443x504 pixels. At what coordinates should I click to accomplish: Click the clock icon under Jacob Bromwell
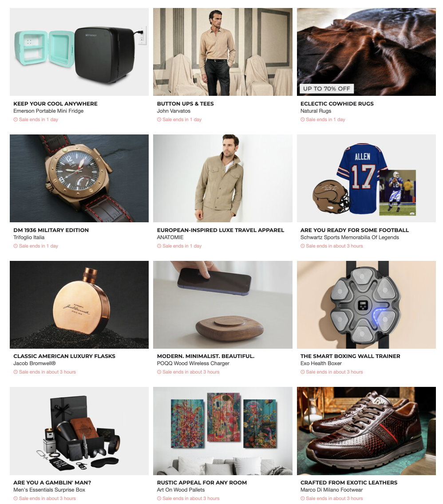16,372
